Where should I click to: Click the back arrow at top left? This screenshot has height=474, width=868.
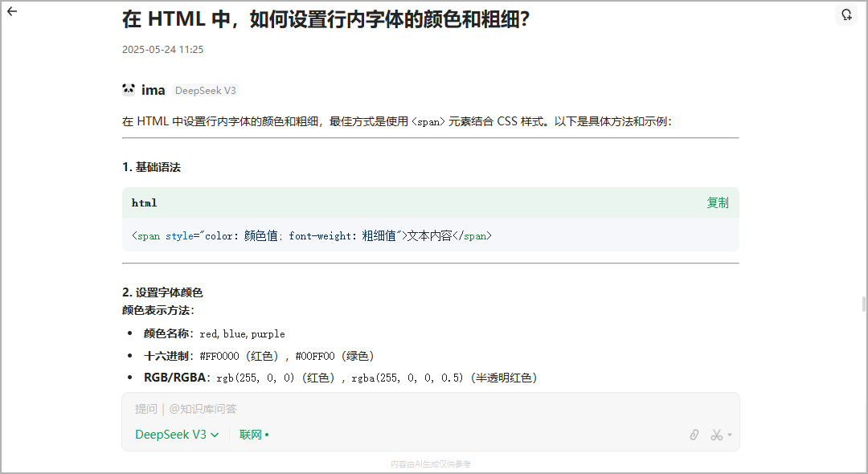click(x=11, y=11)
